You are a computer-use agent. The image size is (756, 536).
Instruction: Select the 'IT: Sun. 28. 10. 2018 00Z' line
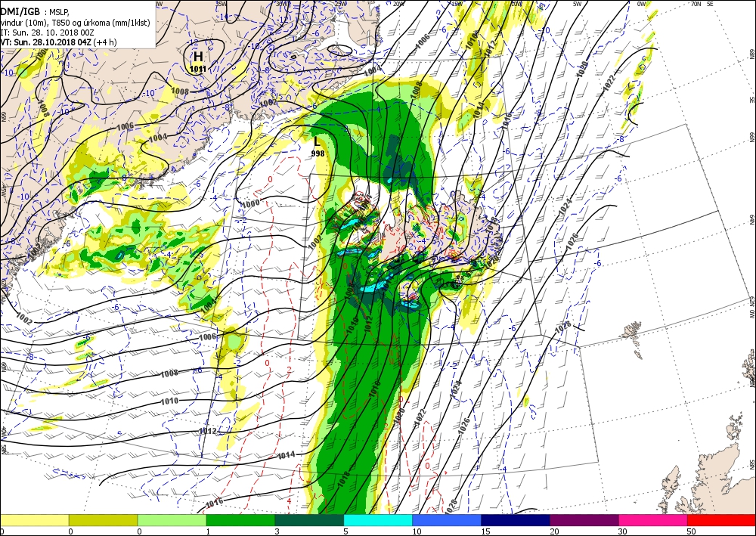click(x=47, y=33)
